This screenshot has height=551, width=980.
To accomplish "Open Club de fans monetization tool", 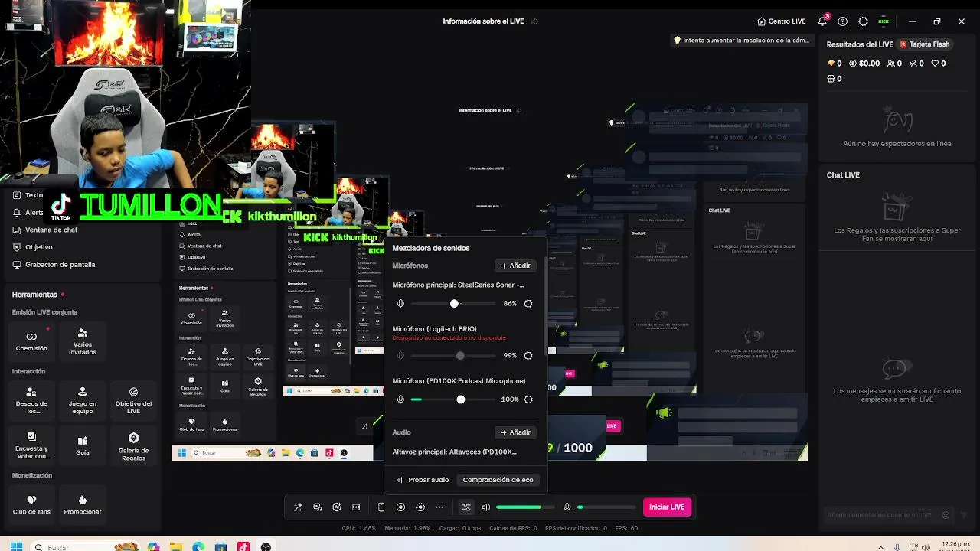I will [x=31, y=504].
